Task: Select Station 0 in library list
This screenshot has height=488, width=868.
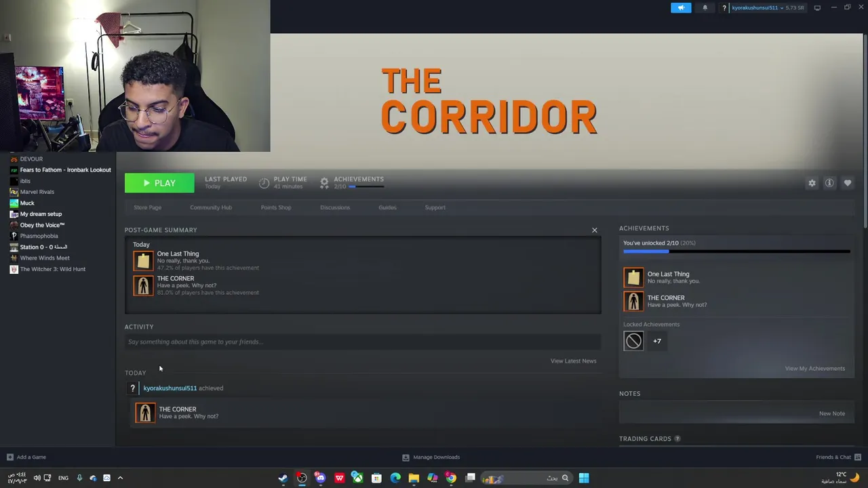Action: click(x=43, y=247)
